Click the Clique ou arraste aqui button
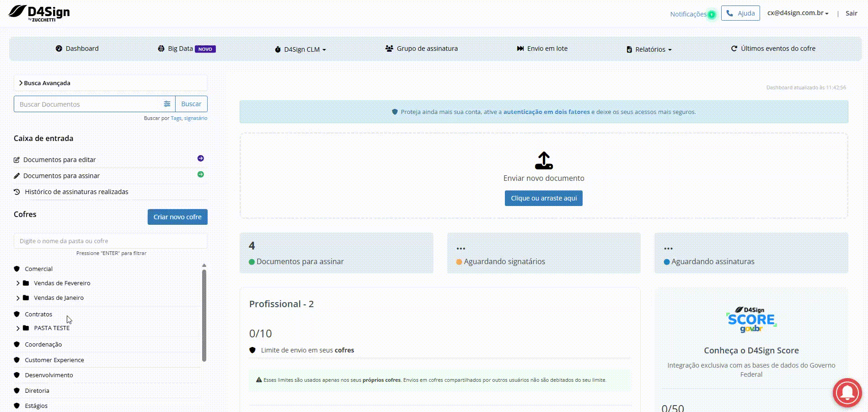The width and height of the screenshot is (868, 412). click(x=544, y=198)
